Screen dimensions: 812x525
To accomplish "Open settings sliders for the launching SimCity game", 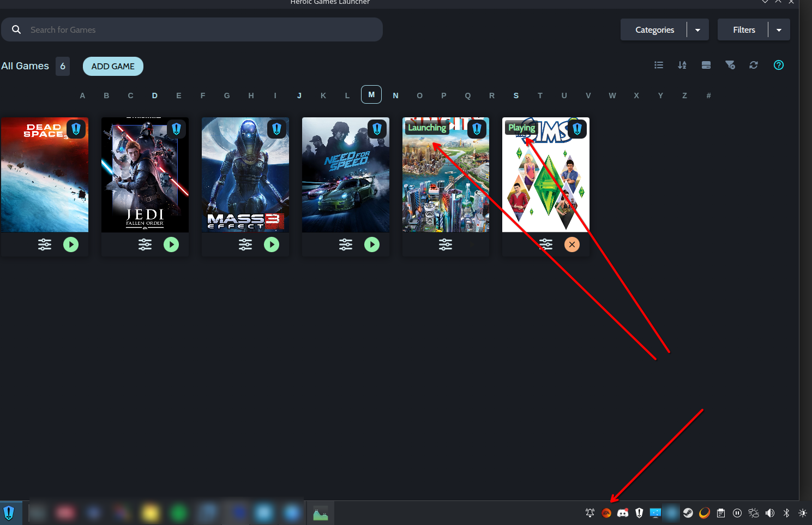I will tap(446, 244).
